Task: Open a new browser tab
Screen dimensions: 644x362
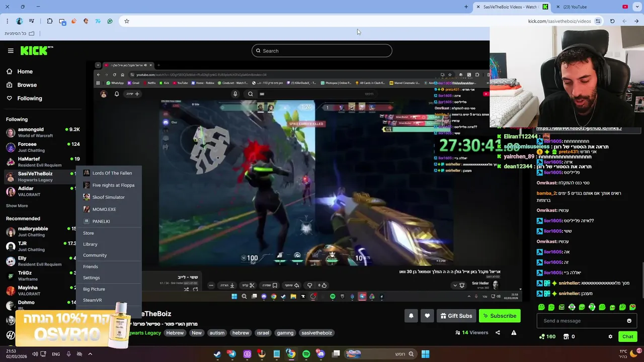Action: pos(466,7)
